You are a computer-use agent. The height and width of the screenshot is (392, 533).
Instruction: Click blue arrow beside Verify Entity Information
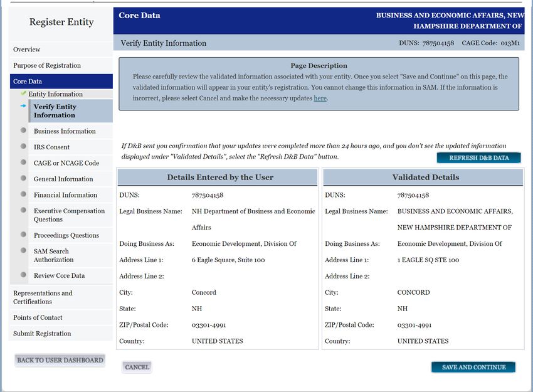pyautogui.click(x=23, y=106)
